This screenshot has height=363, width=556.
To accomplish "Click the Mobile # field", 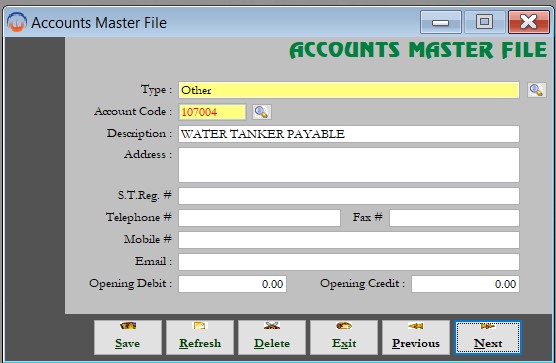I will [349, 240].
